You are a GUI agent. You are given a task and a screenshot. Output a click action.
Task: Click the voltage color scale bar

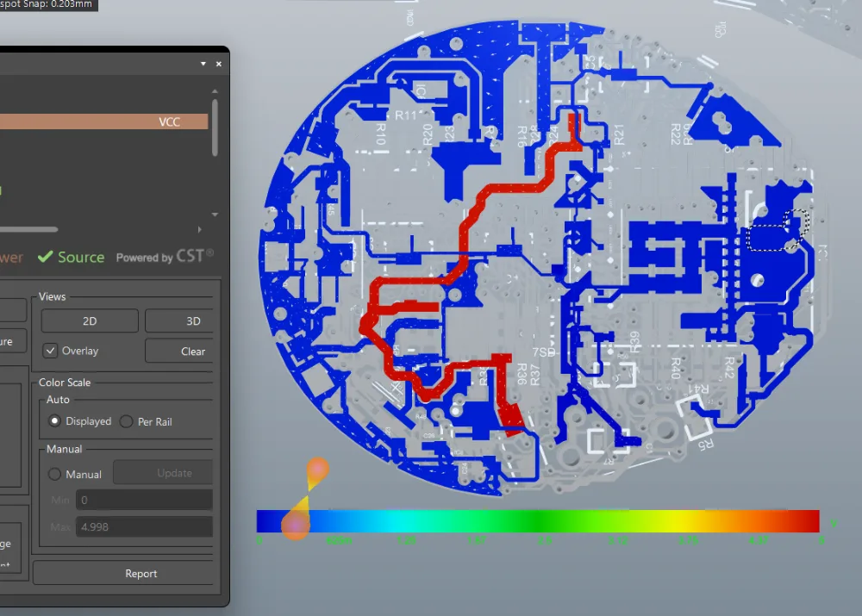538,521
